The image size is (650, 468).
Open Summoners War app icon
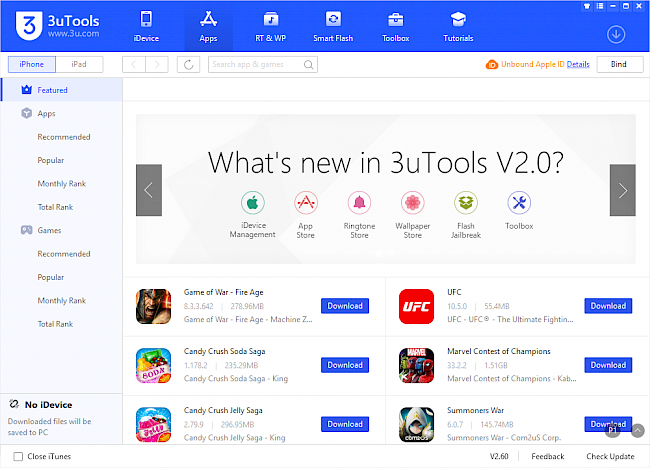pos(417,425)
